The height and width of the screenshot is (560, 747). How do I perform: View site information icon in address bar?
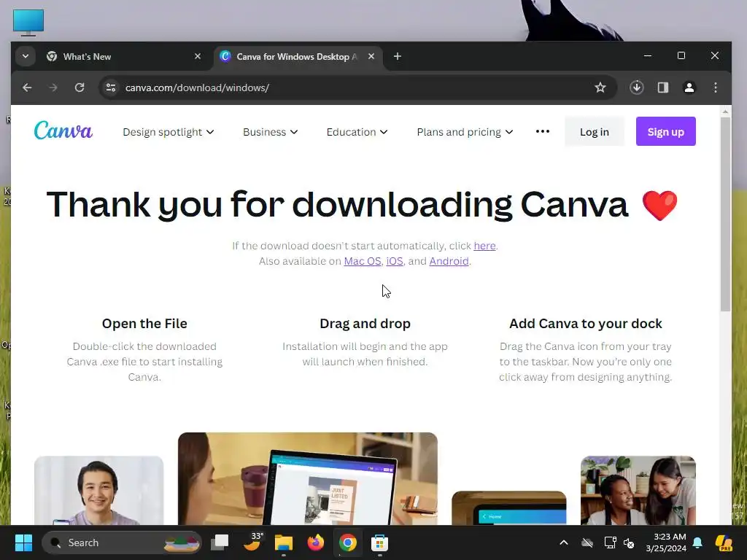(x=111, y=87)
